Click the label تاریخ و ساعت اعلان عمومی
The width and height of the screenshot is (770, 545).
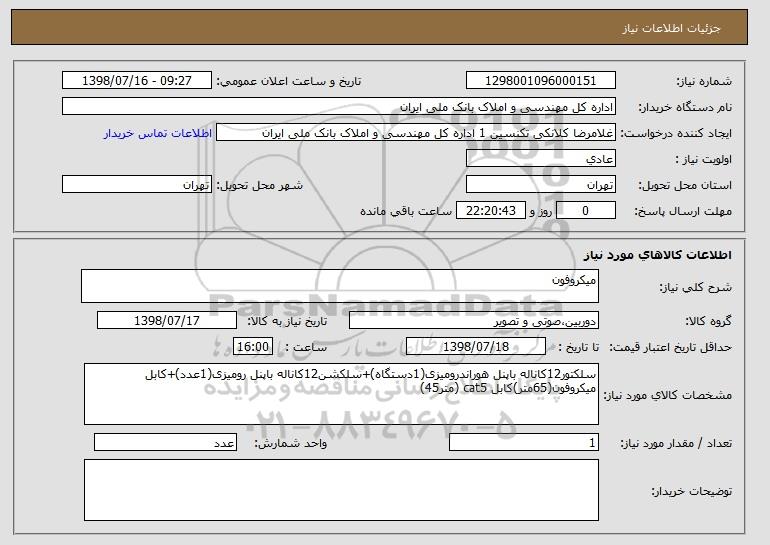289,82
